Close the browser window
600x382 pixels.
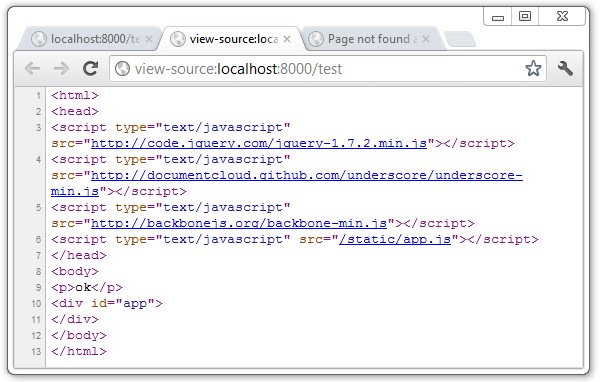[562, 16]
